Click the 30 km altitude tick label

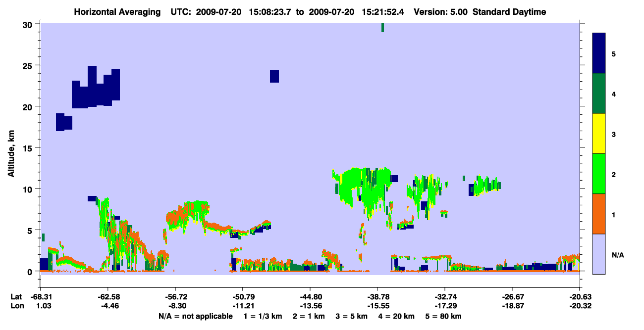[x=28, y=24]
